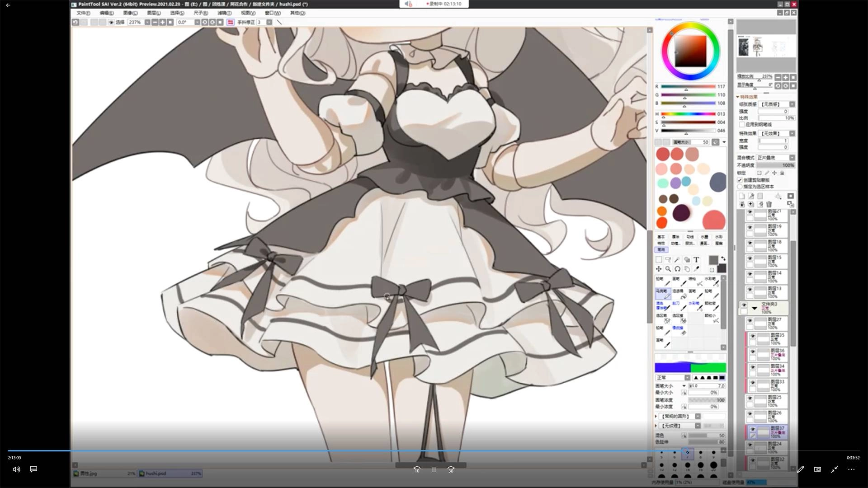
Task: Open the 图层(L) layer menu
Action: point(154,13)
